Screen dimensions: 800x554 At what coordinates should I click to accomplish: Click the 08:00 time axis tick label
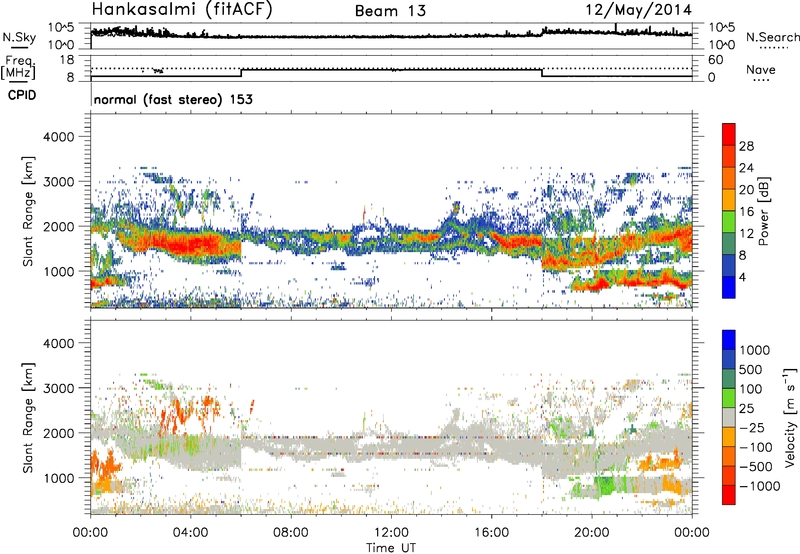291,533
